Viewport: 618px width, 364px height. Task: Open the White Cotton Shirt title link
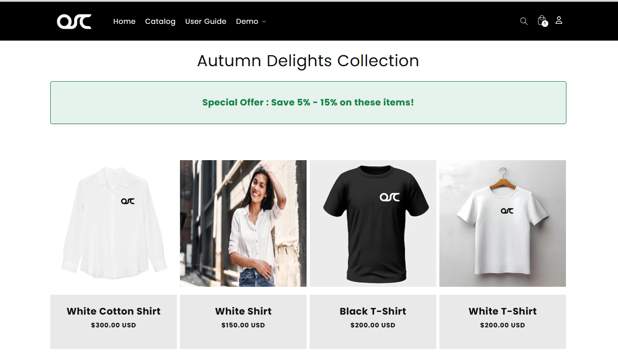click(x=113, y=311)
